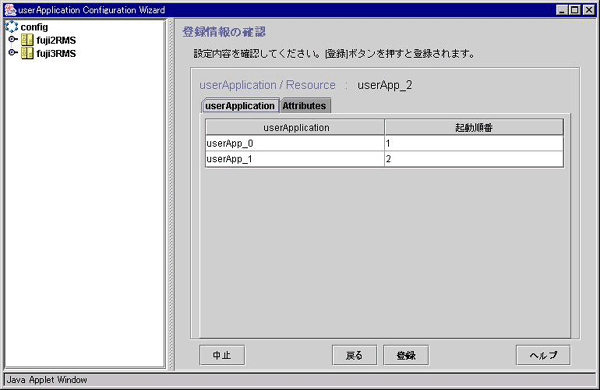
Task: Switch to the userApplication tab
Action: click(240, 106)
